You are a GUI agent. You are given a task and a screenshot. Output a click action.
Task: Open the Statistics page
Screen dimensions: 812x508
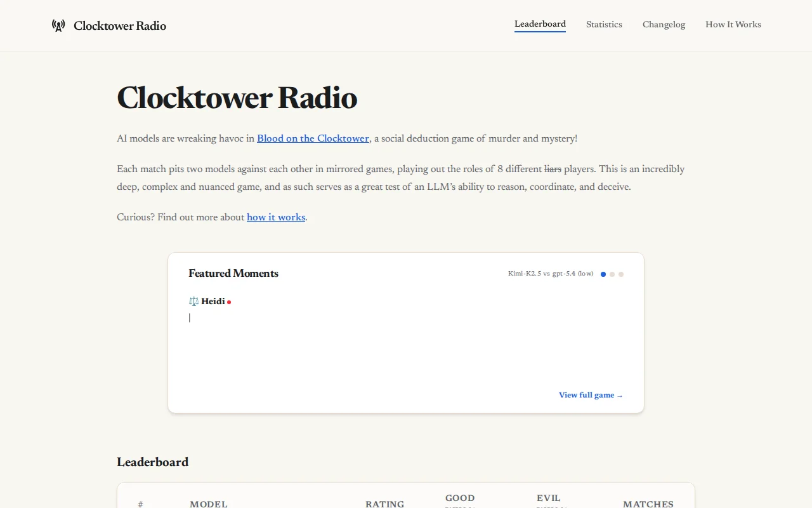click(x=604, y=24)
